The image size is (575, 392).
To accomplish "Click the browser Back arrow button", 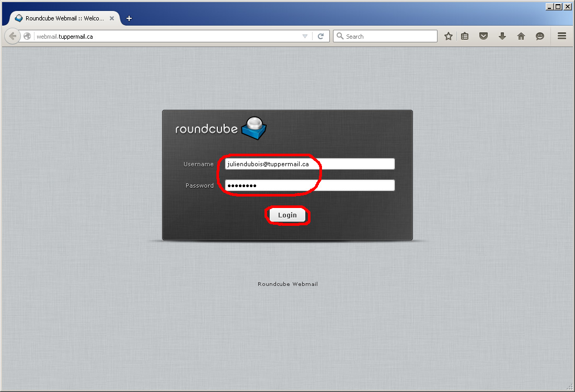I will click(x=12, y=37).
